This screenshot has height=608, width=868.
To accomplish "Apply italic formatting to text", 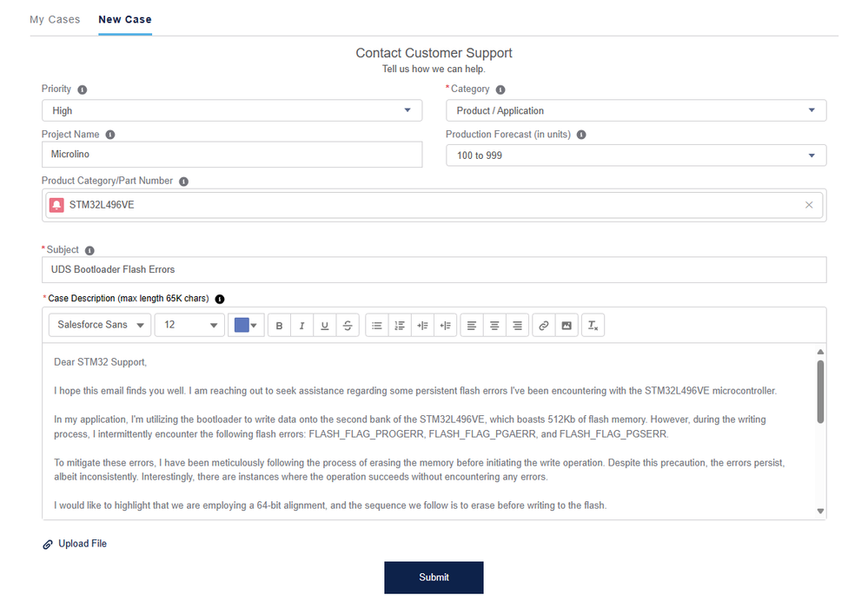I will click(x=301, y=326).
